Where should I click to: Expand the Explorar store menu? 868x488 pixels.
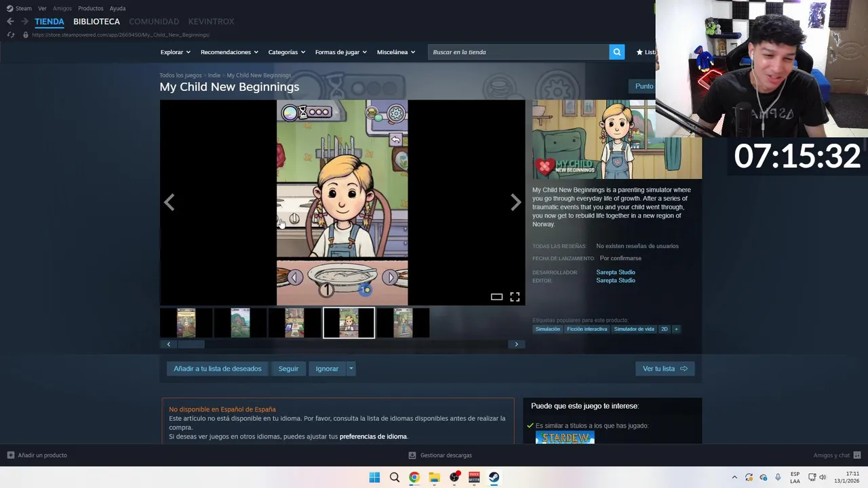175,52
